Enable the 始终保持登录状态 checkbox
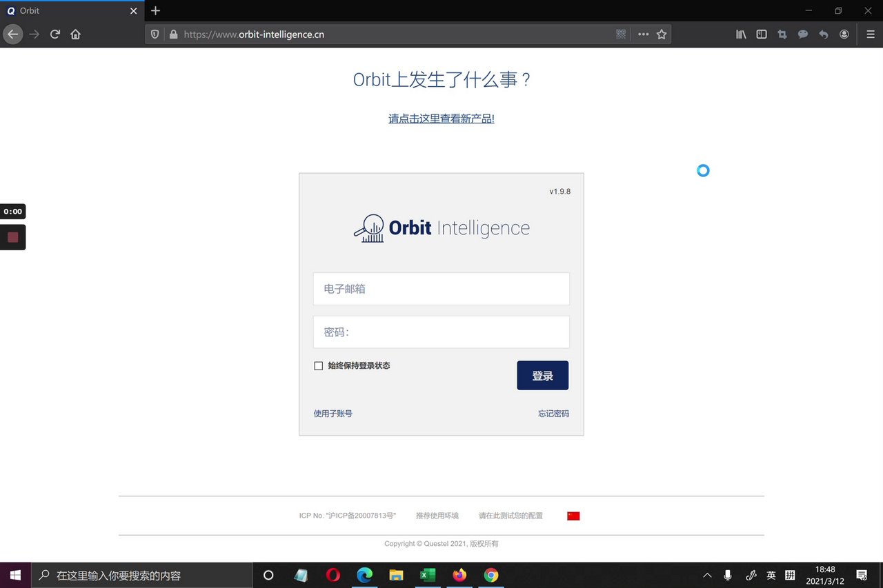Image resolution: width=883 pixels, height=588 pixels. (319, 366)
